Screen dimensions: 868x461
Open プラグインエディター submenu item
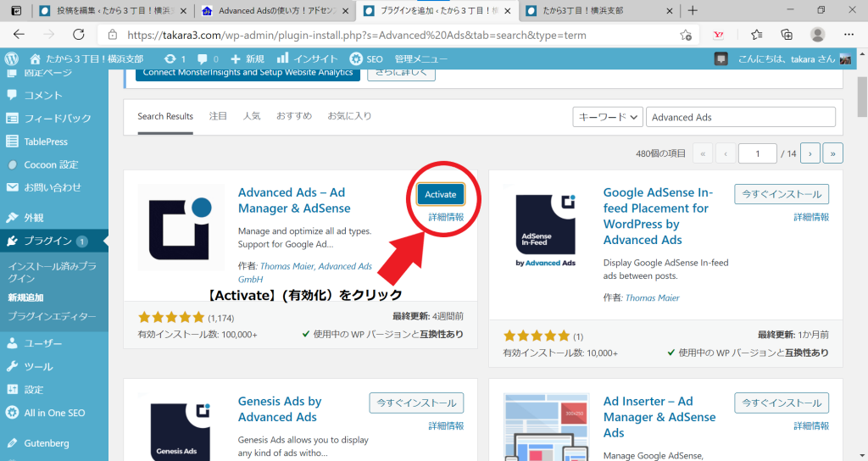coord(52,316)
